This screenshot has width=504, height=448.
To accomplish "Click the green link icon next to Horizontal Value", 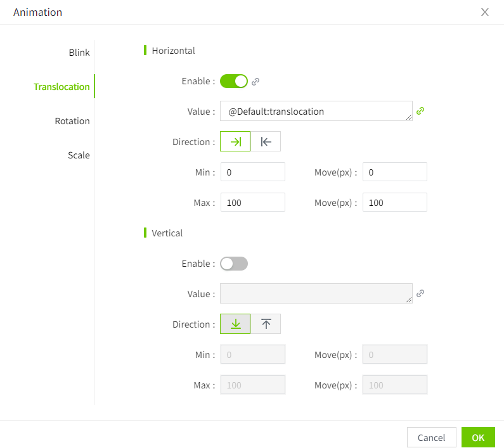I will (x=420, y=111).
